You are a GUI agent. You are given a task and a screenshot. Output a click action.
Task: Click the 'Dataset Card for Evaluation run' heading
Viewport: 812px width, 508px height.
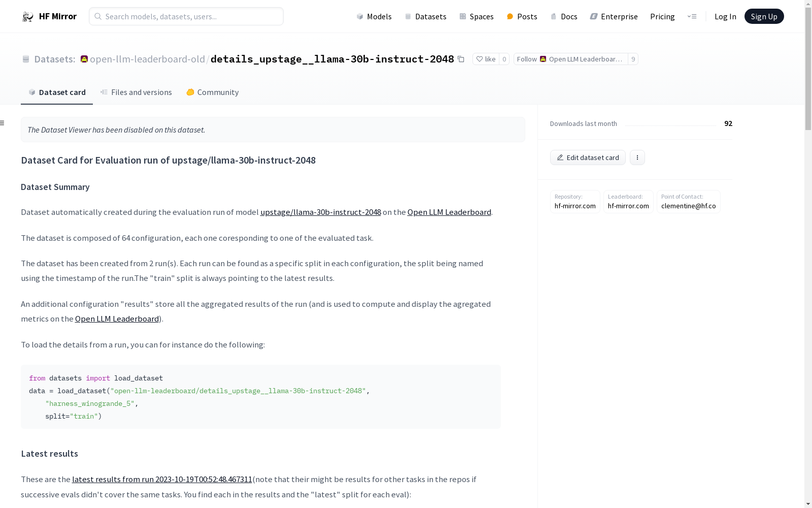168,161
